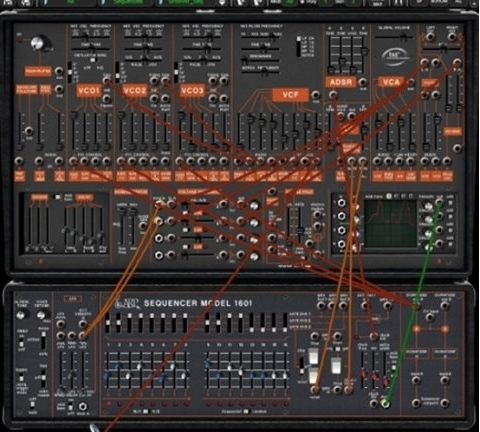The image size is (480, 432).
Task: Click the jack with green cable on sequencer
Action: pyautogui.click(x=386, y=404)
